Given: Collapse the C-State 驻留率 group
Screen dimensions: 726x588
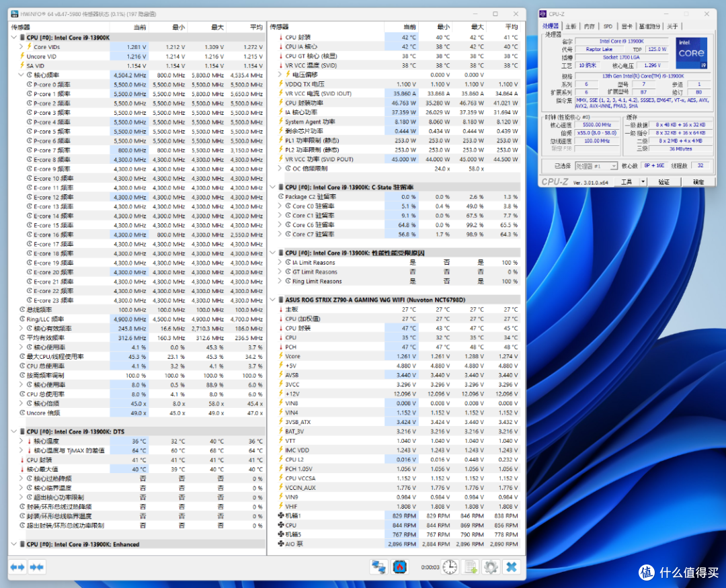Looking at the screenshot, I should [273, 187].
